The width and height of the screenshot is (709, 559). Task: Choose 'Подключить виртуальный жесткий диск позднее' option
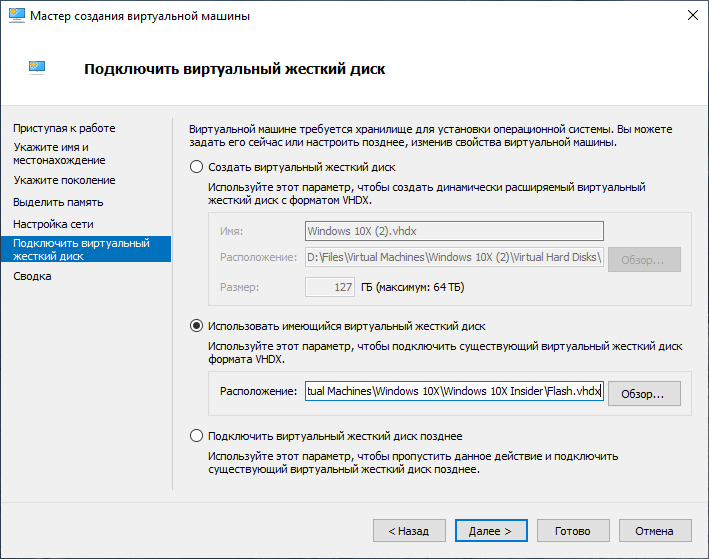click(196, 436)
